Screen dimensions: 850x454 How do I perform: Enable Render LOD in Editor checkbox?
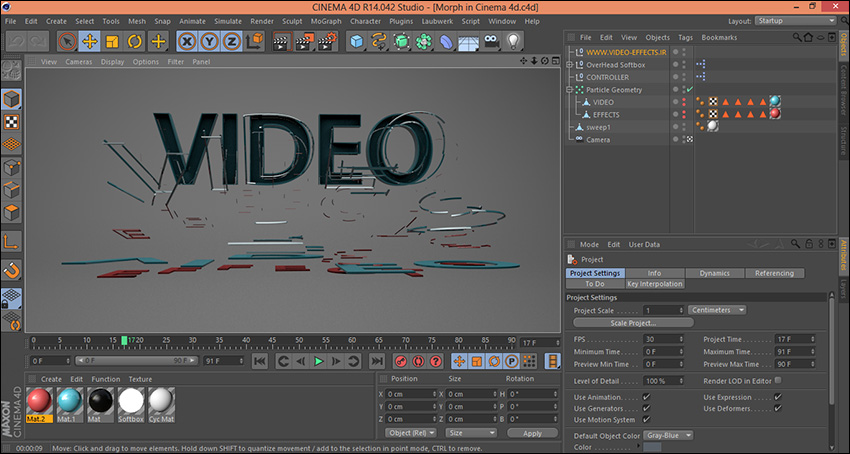(x=778, y=381)
